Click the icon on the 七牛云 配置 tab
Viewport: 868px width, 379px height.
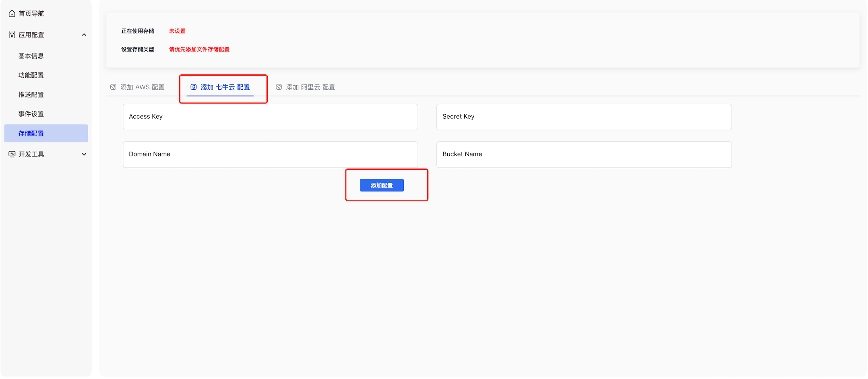point(194,87)
